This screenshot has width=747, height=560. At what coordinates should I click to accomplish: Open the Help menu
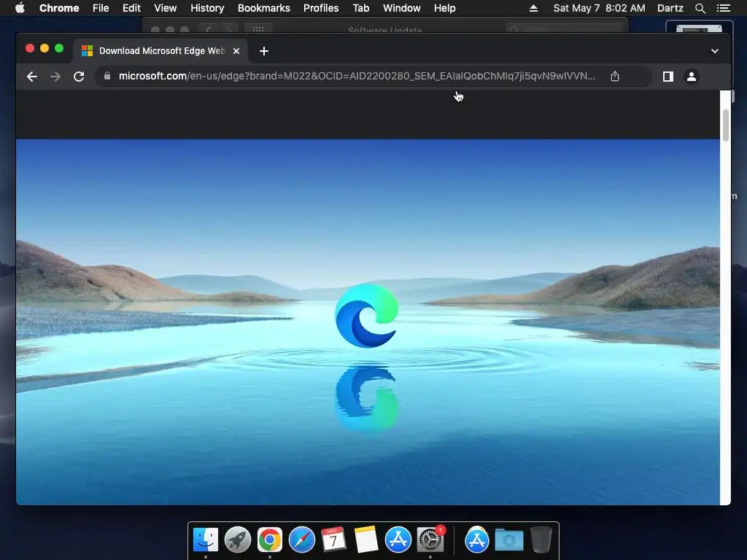click(444, 8)
